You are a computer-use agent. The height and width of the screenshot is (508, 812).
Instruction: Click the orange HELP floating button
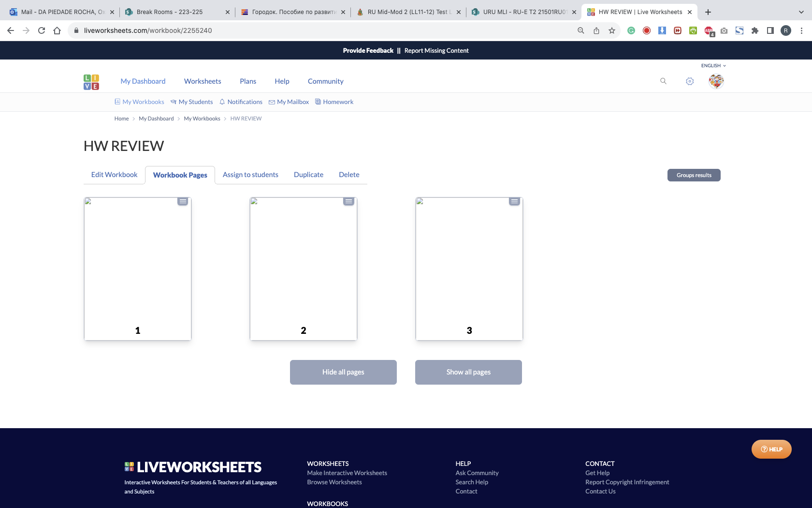point(771,449)
